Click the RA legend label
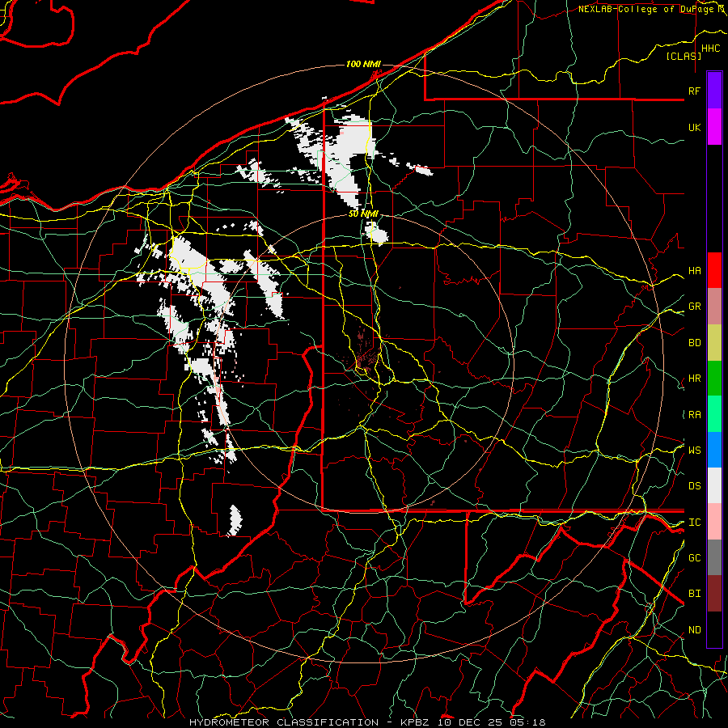 click(x=694, y=415)
